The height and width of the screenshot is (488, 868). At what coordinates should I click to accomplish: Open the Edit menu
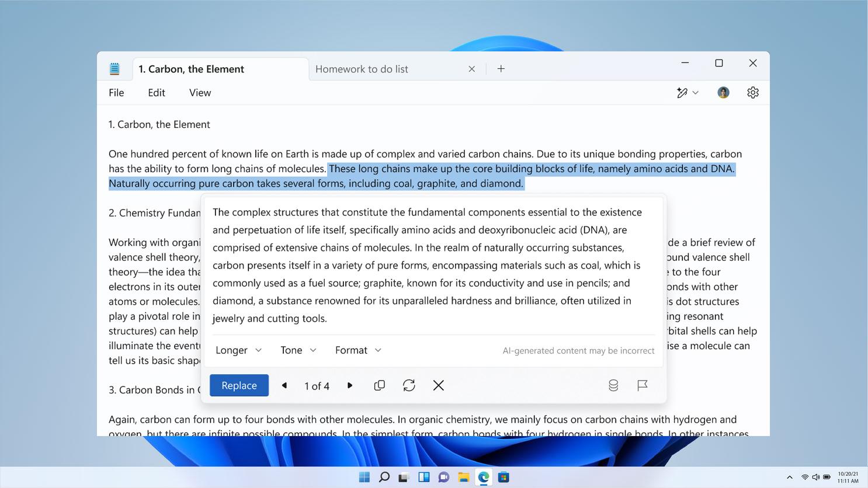[x=157, y=93]
